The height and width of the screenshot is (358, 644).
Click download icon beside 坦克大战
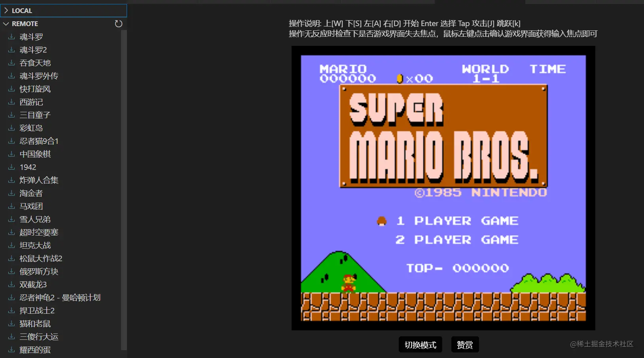point(11,245)
